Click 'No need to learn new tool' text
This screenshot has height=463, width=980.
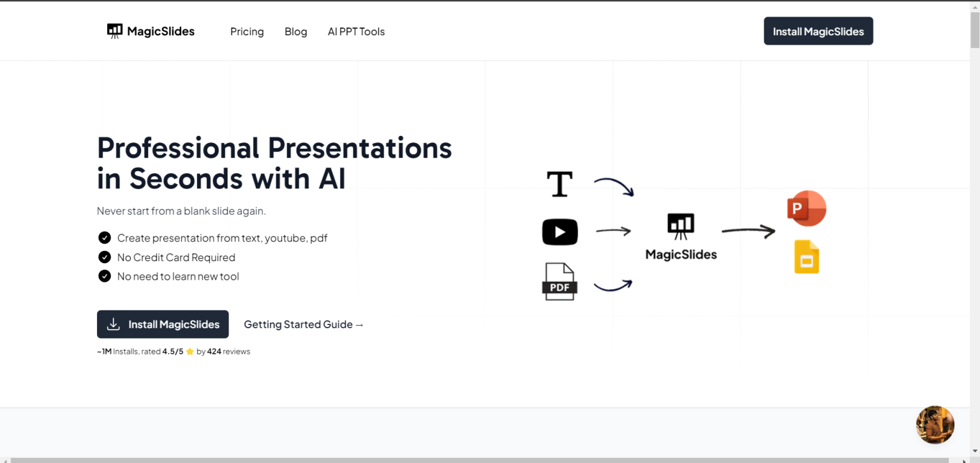click(x=178, y=277)
